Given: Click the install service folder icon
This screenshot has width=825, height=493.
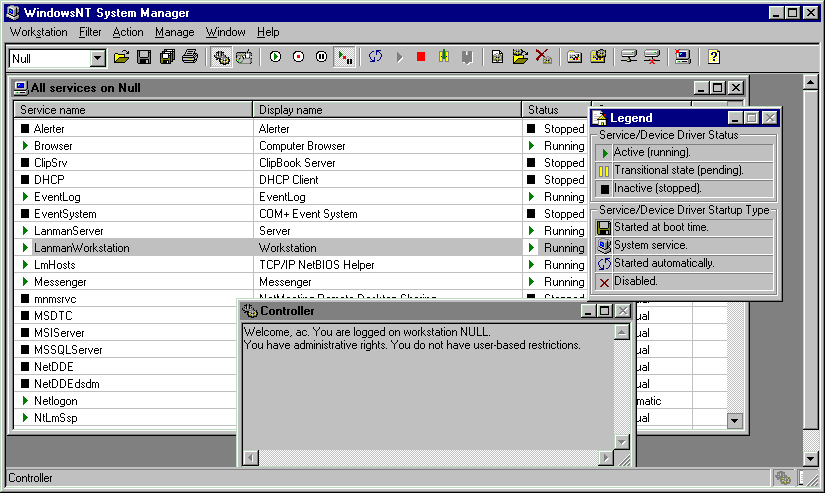Looking at the screenshot, I should click(x=520, y=57).
